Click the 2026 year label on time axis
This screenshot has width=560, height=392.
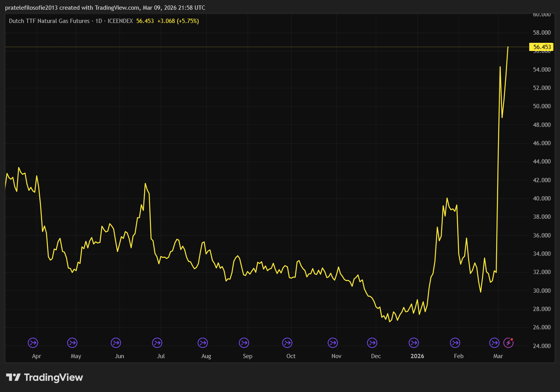pyautogui.click(x=417, y=356)
